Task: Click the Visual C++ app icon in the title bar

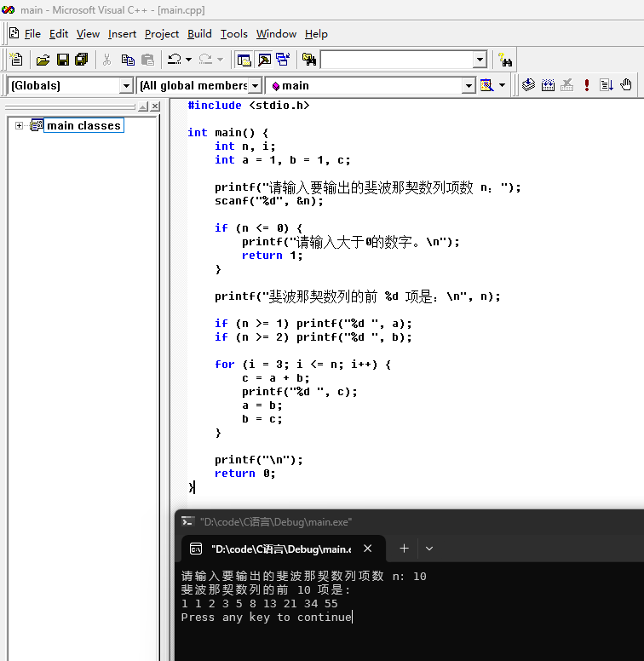Action: click(8, 9)
